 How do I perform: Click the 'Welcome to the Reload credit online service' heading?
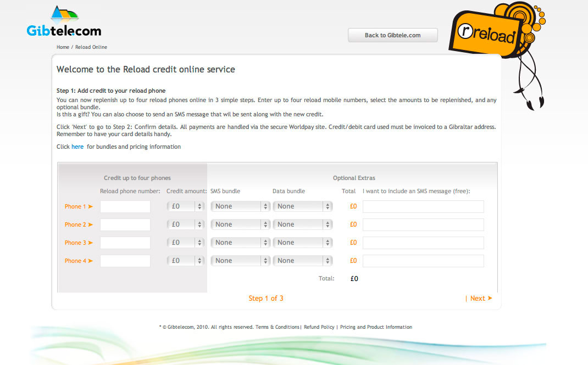pyautogui.click(x=146, y=69)
